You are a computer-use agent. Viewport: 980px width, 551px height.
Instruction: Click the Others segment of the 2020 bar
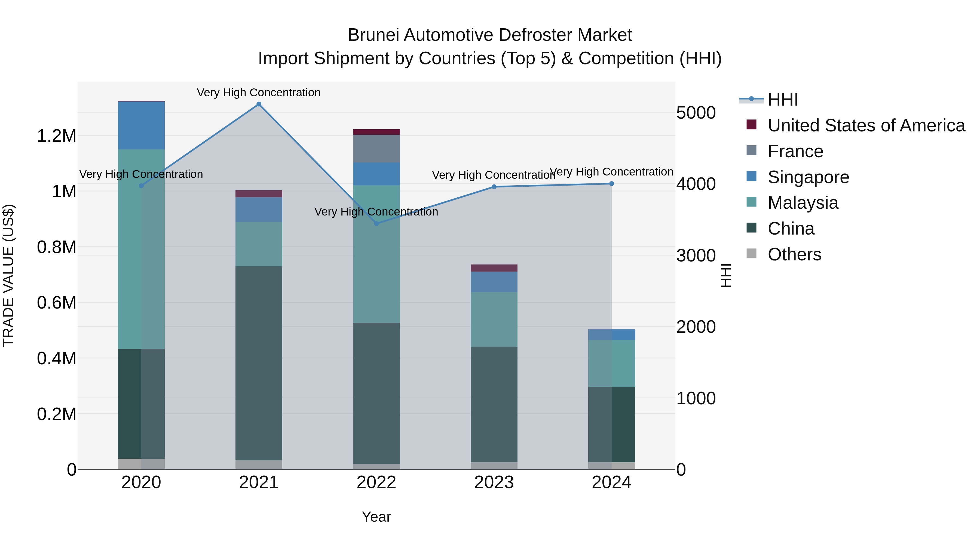pos(141,464)
